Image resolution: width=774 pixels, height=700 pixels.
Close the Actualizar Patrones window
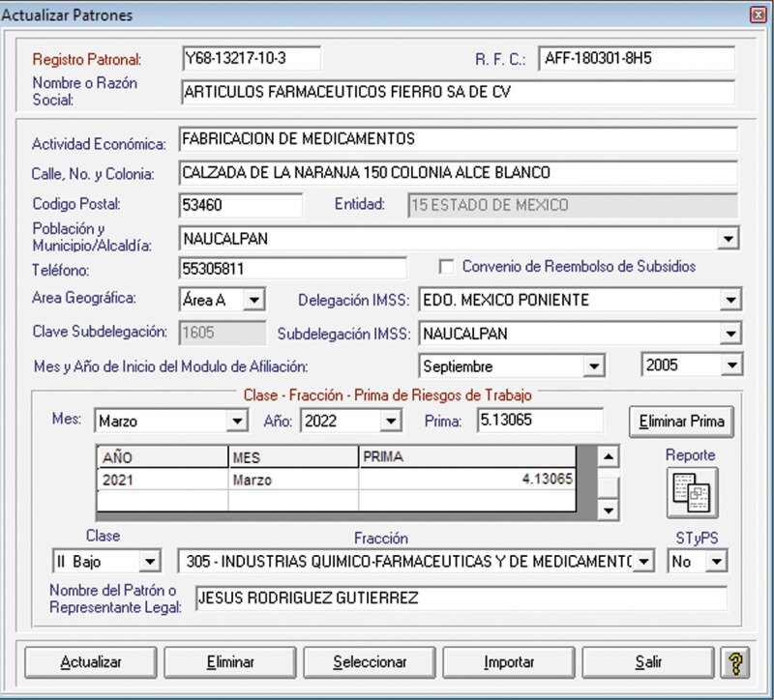click(758, 15)
